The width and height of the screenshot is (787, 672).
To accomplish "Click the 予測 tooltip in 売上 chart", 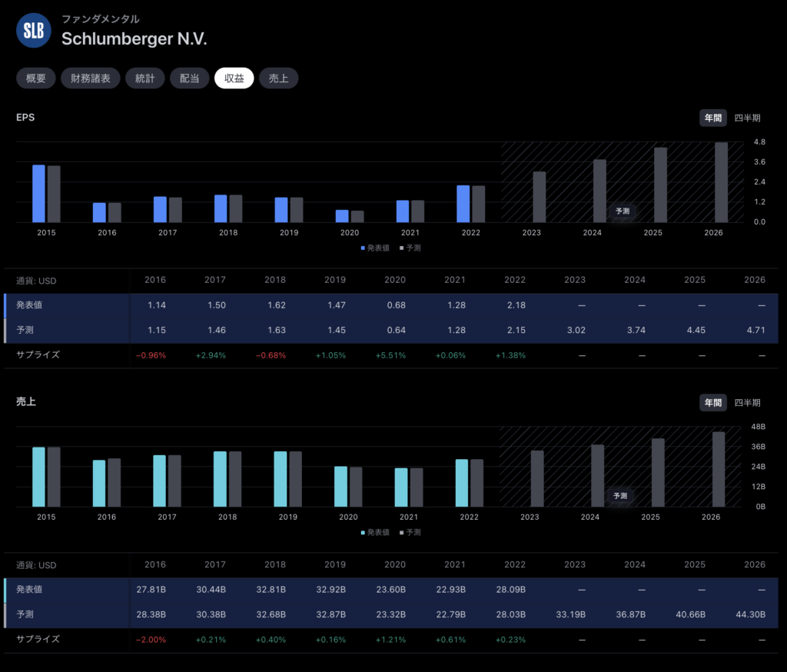I will pos(620,496).
